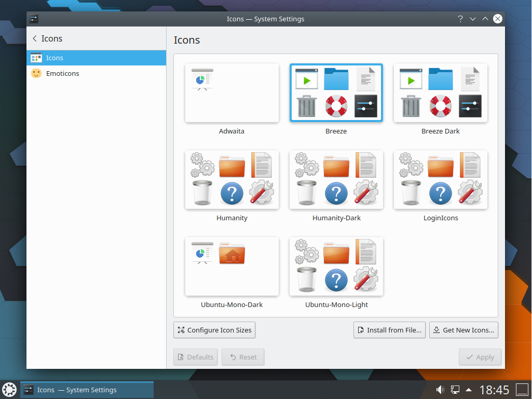532x399 pixels.
Task: Click the Breeze theme name label
Action: (x=336, y=131)
